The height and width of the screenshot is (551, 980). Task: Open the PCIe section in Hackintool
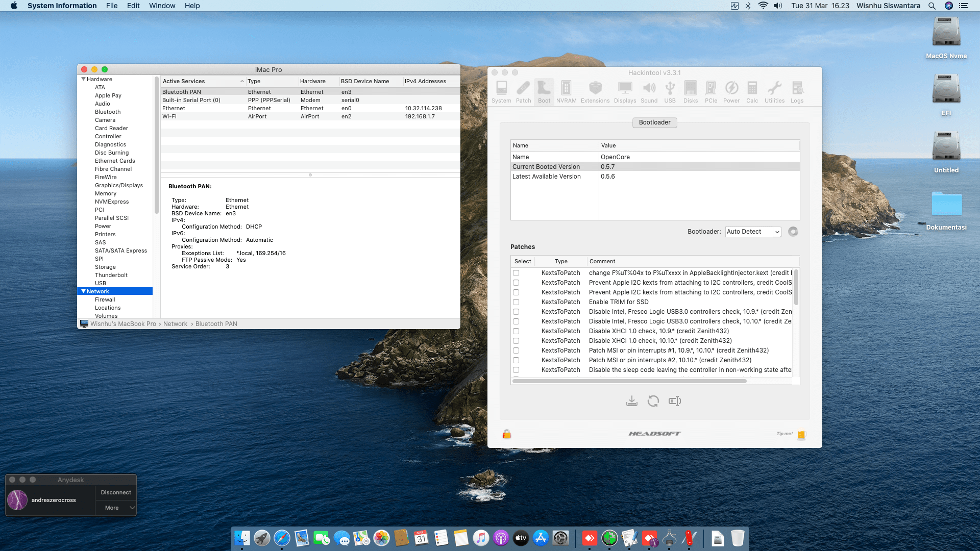(x=711, y=92)
